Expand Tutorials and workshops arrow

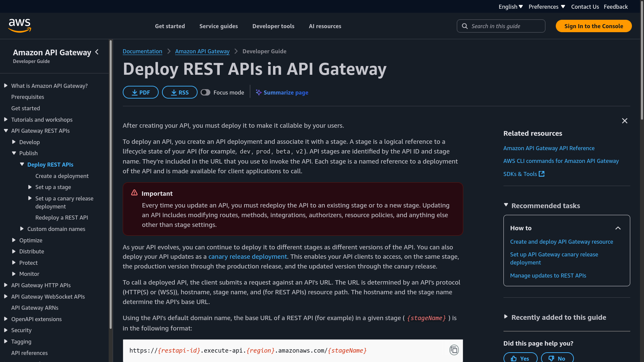click(x=6, y=120)
